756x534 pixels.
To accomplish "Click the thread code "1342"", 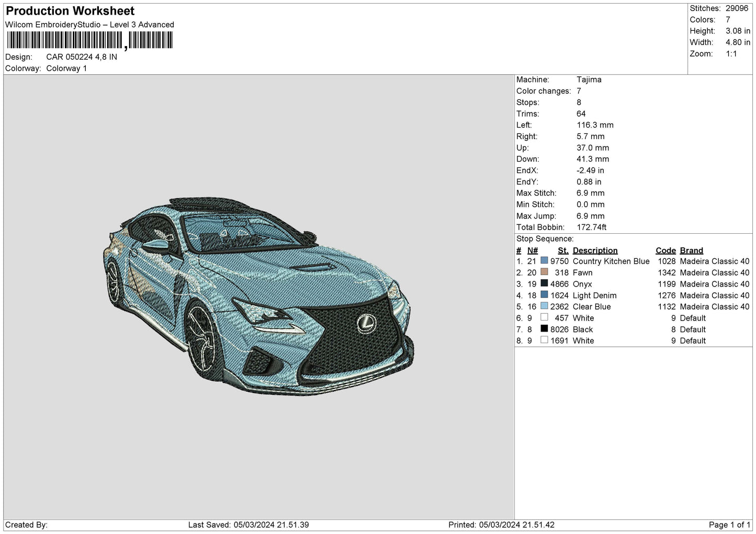I will point(667,272).
